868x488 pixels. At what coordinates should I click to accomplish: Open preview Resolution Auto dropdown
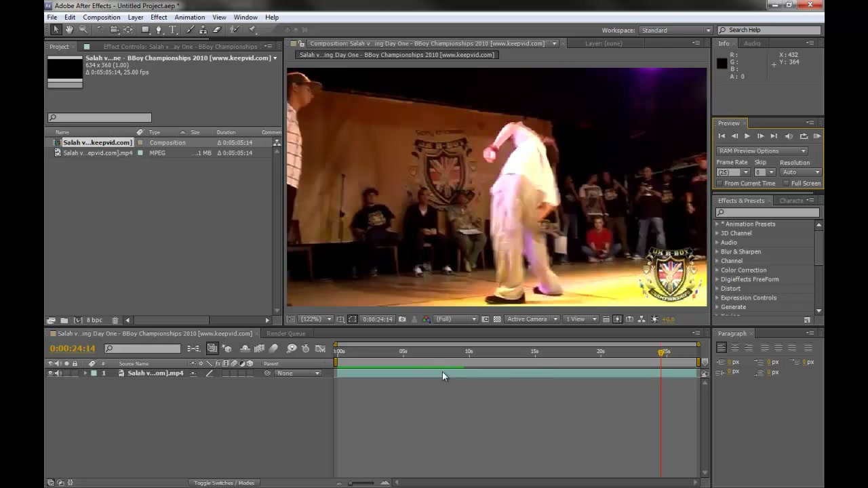(800, 172)
